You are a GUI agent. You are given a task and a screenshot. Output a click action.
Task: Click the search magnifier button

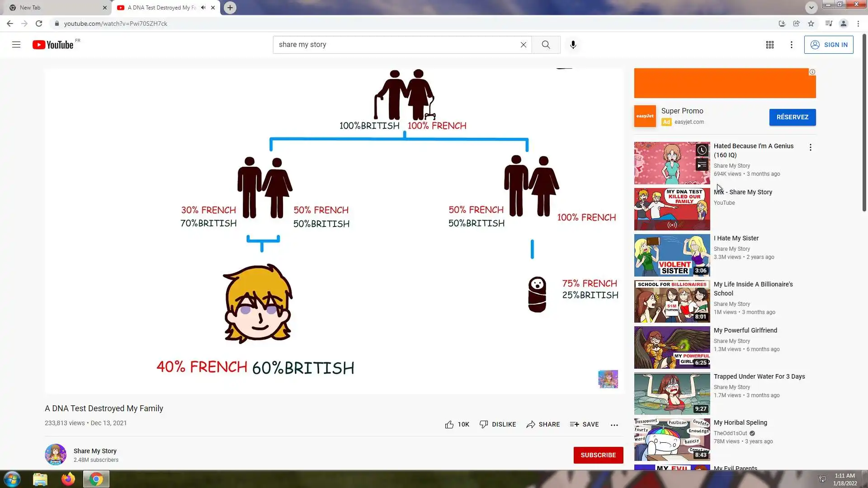point(546,45)
